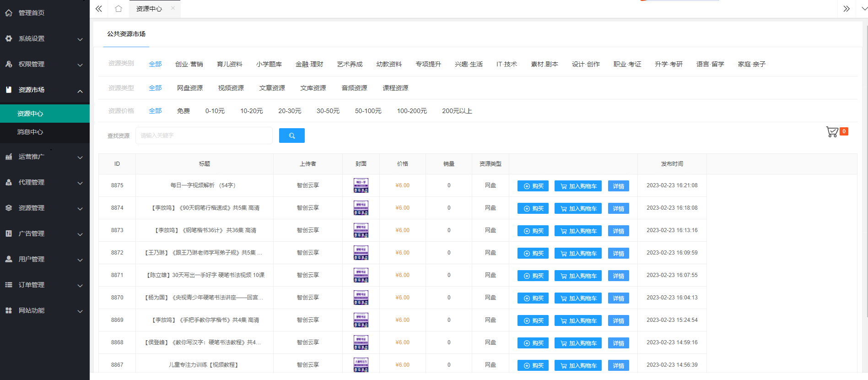868x380 pixels.
Task: Select 全部 in the 资源类别 row
Action: coord(155,64)
